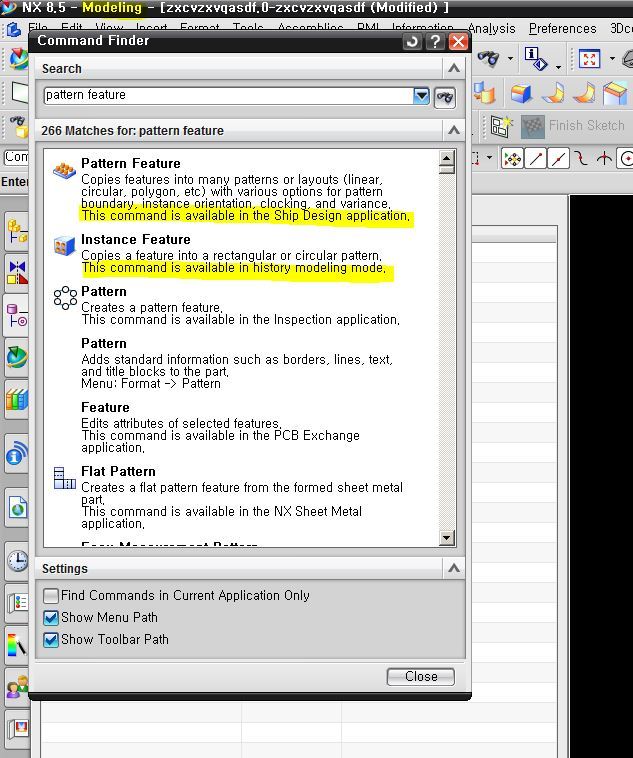Click the Object Information toolbar icon

tap(536, 58)
